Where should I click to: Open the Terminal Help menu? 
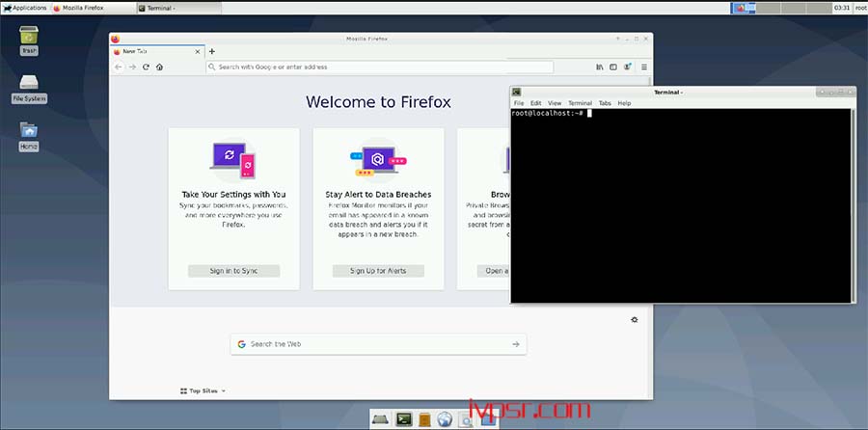(624, 103)
